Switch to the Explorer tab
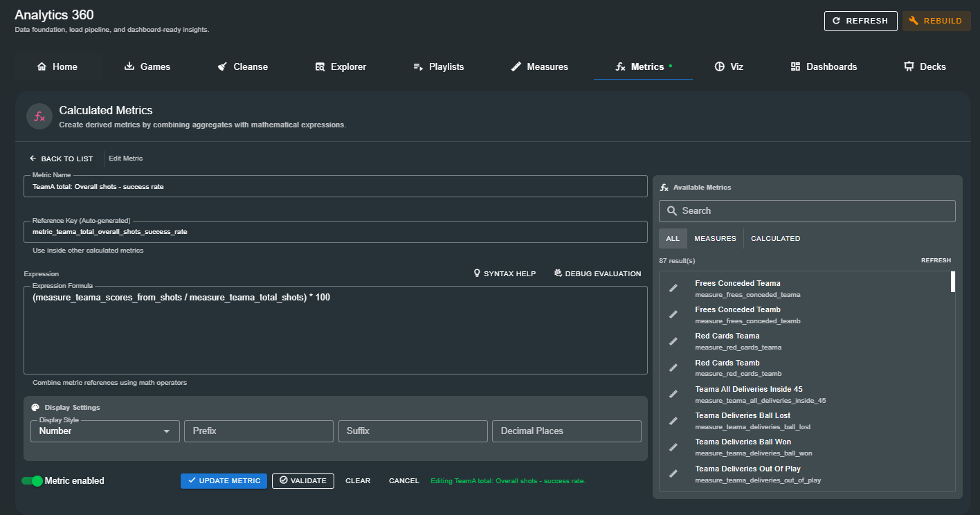This screenshot has width=980, height=515. click(341, 66)
